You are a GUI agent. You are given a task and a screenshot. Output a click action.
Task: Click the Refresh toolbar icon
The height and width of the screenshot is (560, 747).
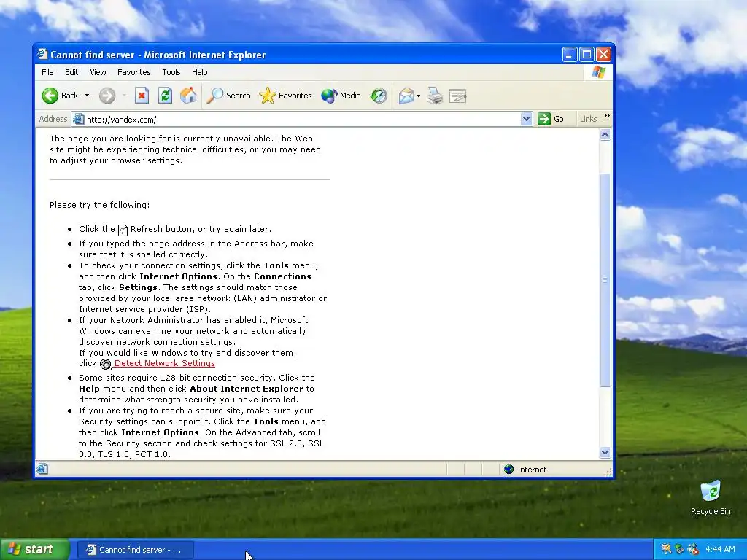point(165,96)
